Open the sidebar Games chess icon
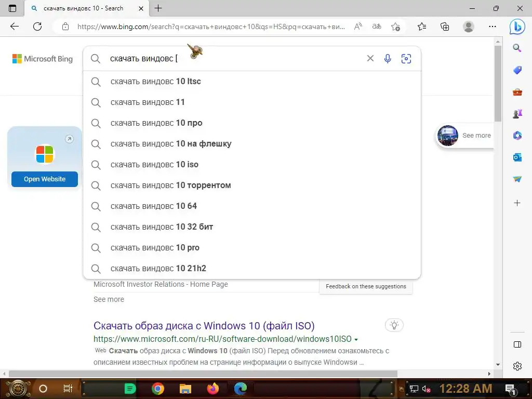Screen dimensions: 532x399 (x=517, y=114)
